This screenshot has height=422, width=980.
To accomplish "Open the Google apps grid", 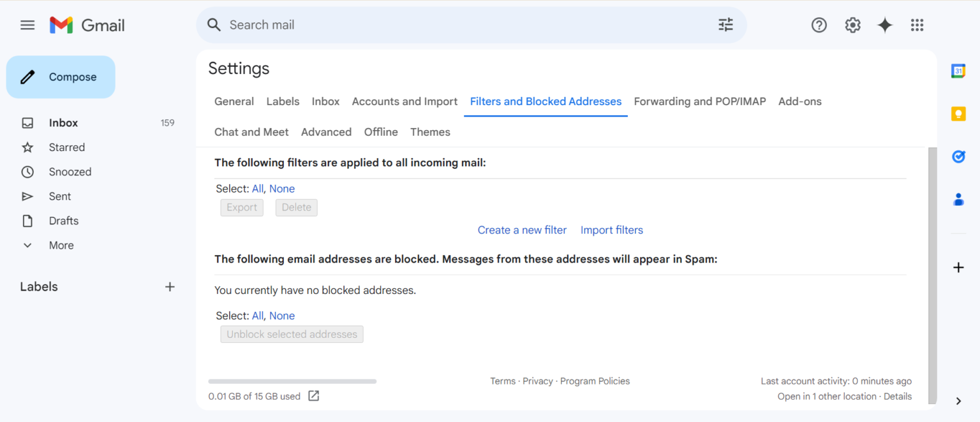I will click(x=917, y=25).
